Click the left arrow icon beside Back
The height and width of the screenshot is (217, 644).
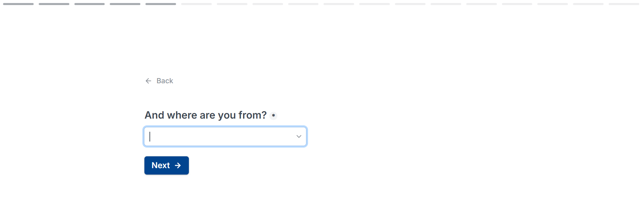click(148, 81)
